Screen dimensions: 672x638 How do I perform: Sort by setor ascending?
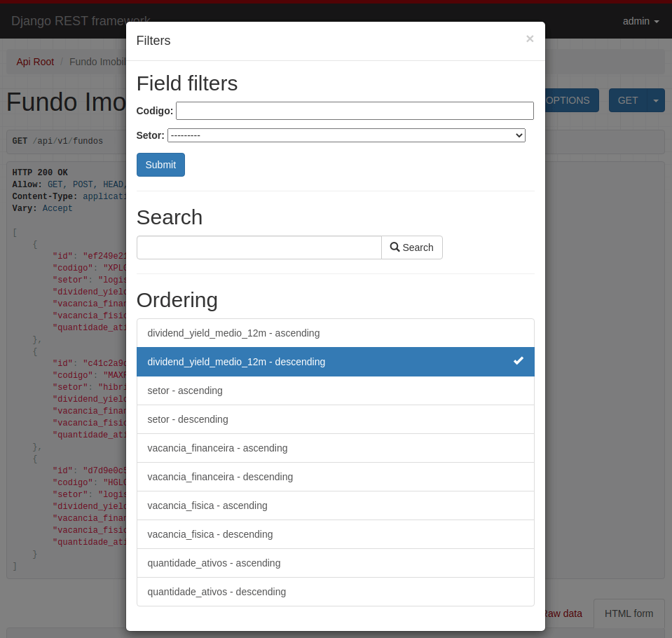coord(335,391)
